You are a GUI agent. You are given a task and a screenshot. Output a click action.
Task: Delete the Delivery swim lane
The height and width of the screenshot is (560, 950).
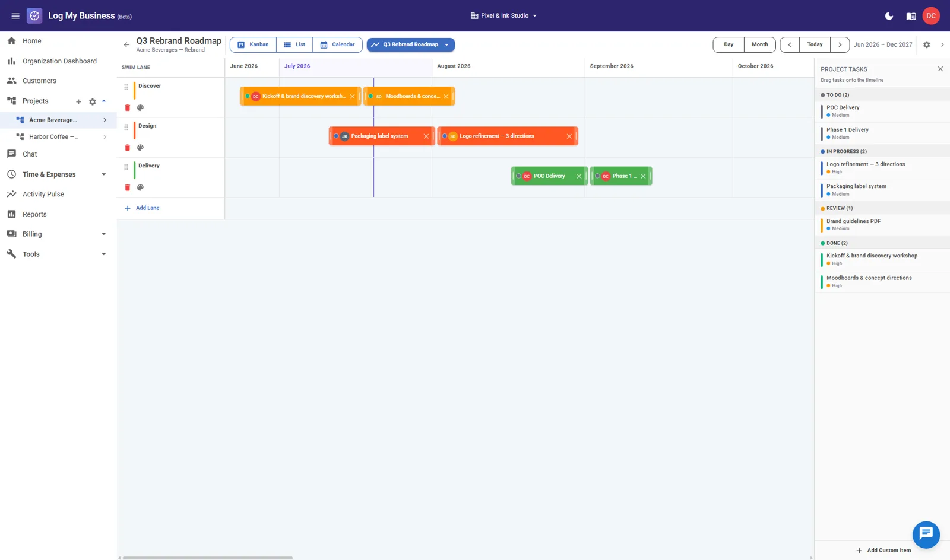tap(127, 187)
